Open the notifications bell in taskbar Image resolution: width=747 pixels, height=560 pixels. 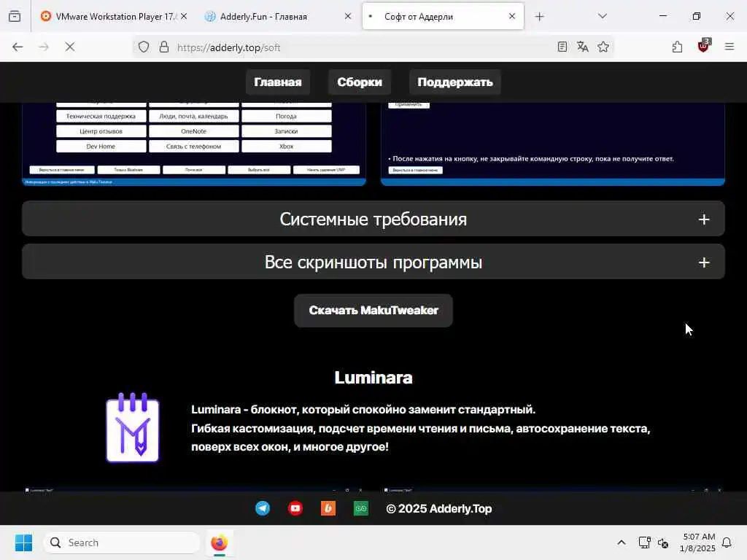tap(727, 542)
